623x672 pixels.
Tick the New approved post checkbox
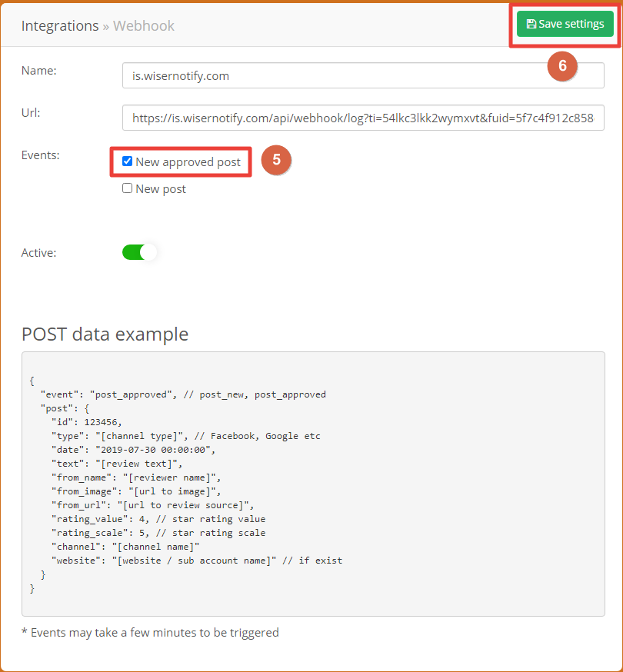tap(128, 161)
